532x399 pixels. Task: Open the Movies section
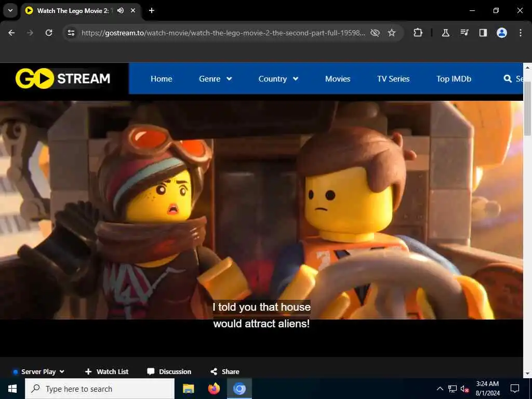pyautogui.click(x=338, y=79)
